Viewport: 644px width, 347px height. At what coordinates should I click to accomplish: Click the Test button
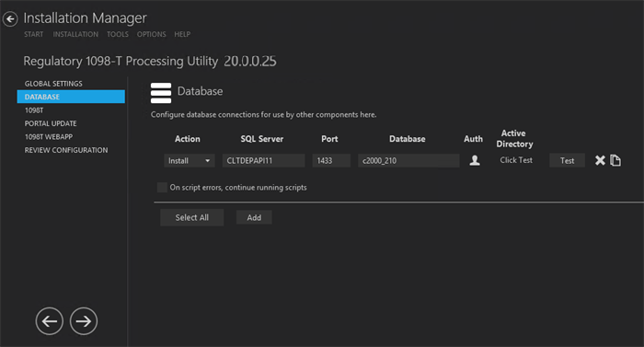568,161
